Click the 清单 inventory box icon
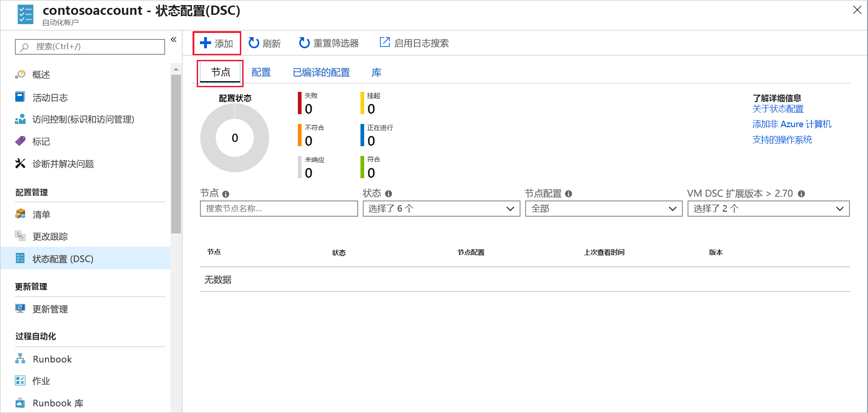This screenshot has width=868, height=413. pyautogui.click(x=20, y=214)
